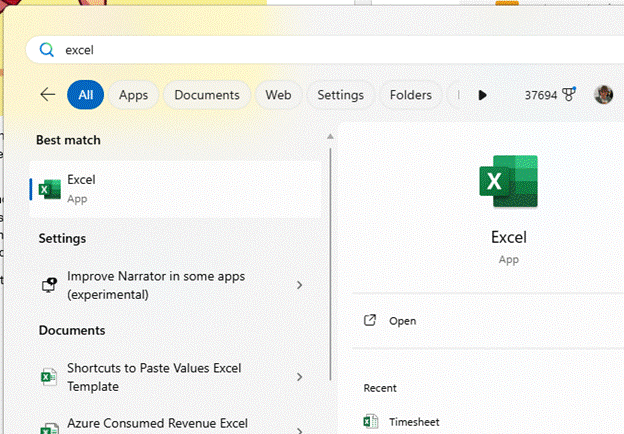Open the user profile avatar

coord(603,95)
